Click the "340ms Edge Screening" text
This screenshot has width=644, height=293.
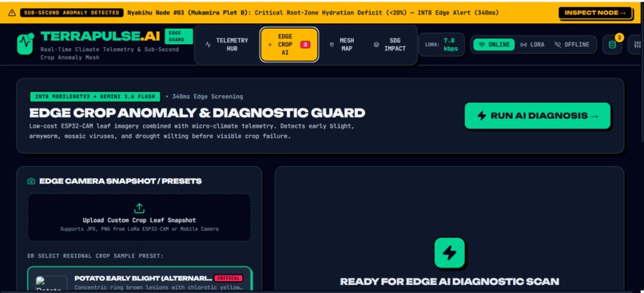pyautogui.click(x=208, y=97)
